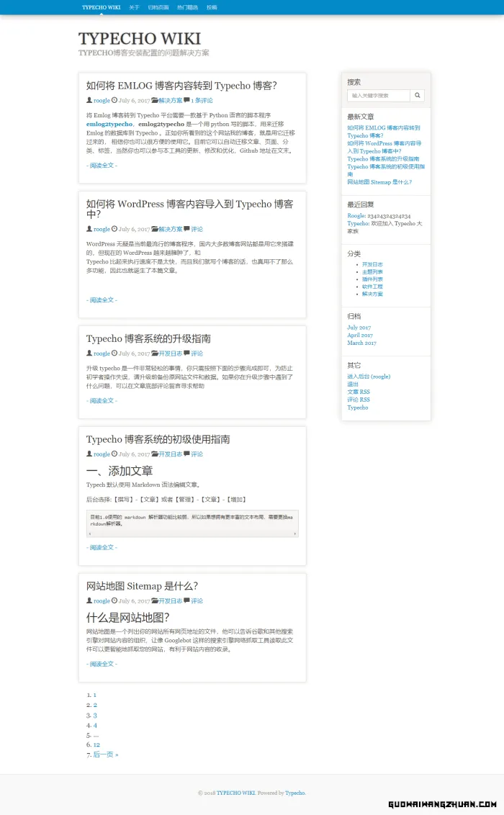Open the 关于 nav menu item
The height and width of the screenshot is (815, 504).
tap(134, 7)
